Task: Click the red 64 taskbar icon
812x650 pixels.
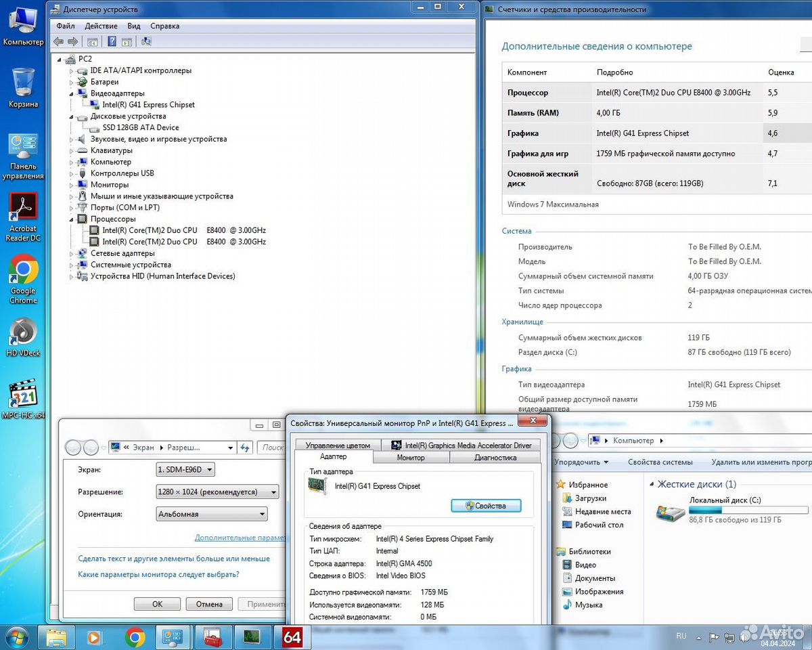Action: pos(292,637)
